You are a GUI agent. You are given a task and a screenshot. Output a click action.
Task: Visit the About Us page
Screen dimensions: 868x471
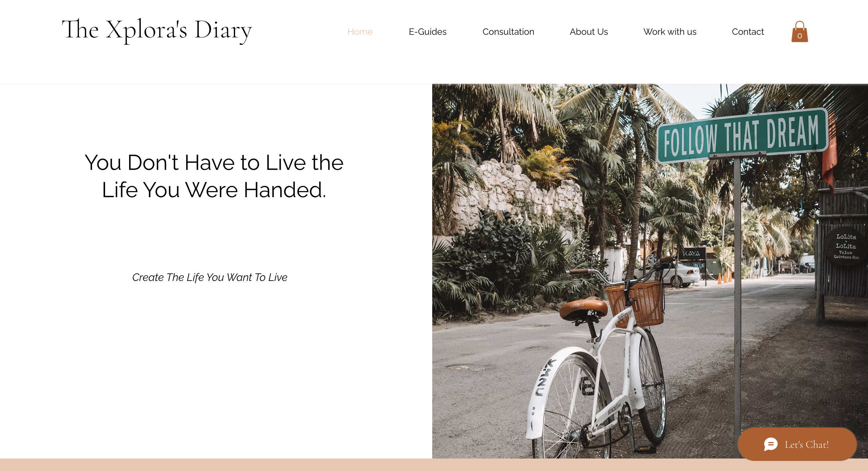pos(589,32)
